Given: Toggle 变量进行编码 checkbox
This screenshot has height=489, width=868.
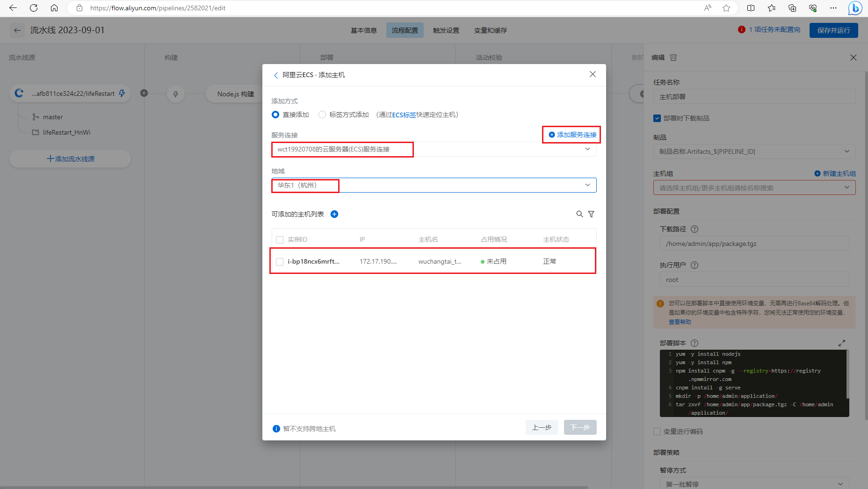Looking at the screenshot, I should pyautogui.click(x=657, y=431).
